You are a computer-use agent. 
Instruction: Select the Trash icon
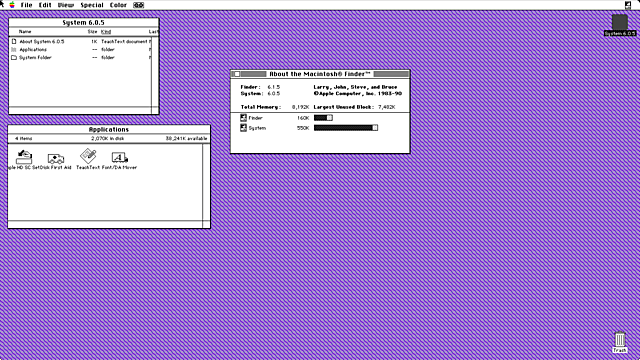coord(620,340)
